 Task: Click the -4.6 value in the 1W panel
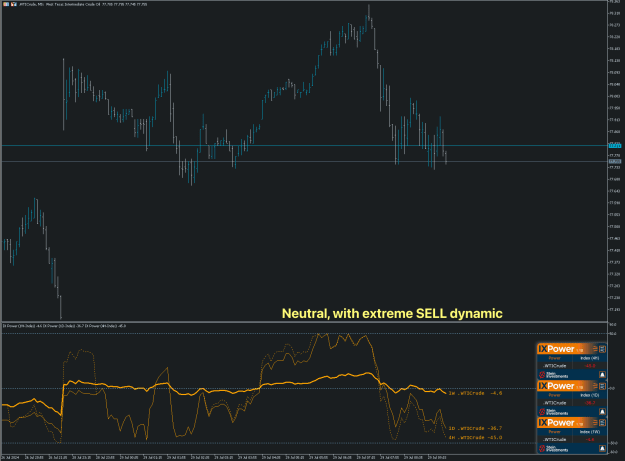coord(590,439)
